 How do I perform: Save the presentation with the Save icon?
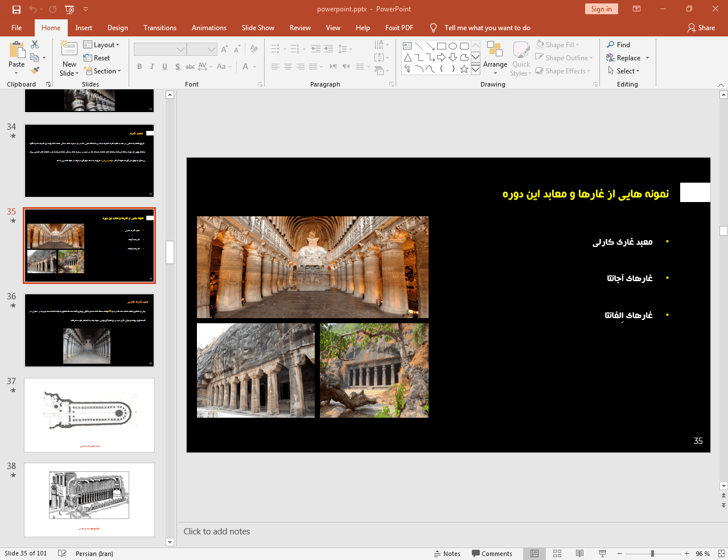[x=17, y=9]
